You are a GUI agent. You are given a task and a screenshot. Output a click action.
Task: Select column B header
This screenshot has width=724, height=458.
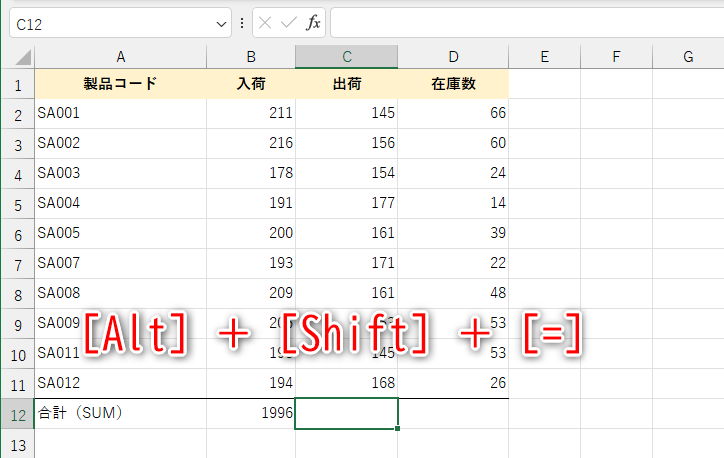(251, 57)
